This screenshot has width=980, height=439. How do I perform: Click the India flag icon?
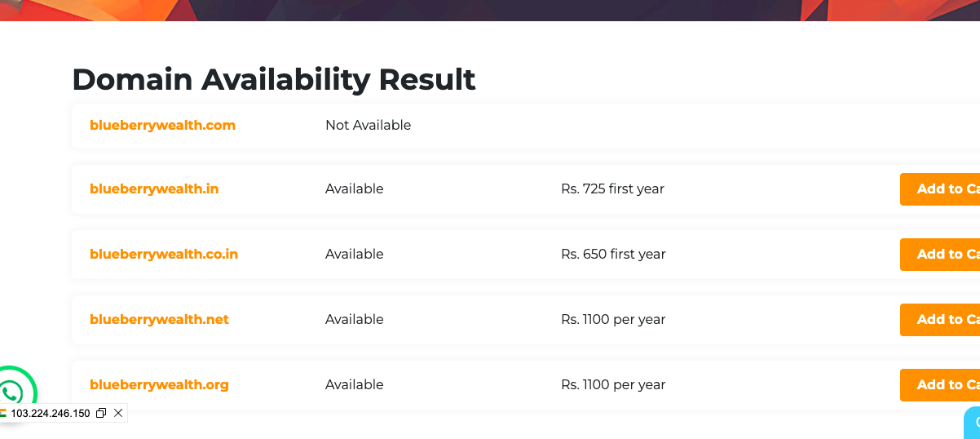click(x=3, y=414)
